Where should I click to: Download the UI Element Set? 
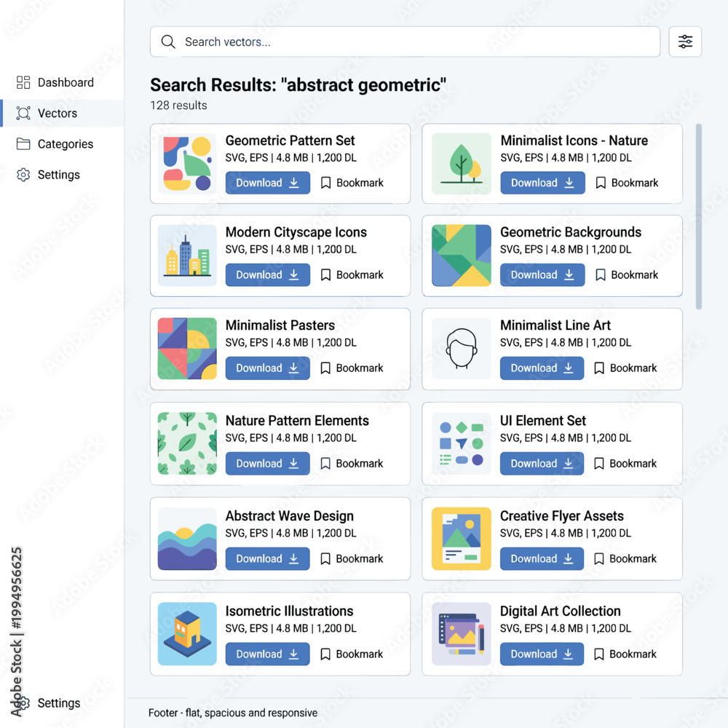coord(542,463)
